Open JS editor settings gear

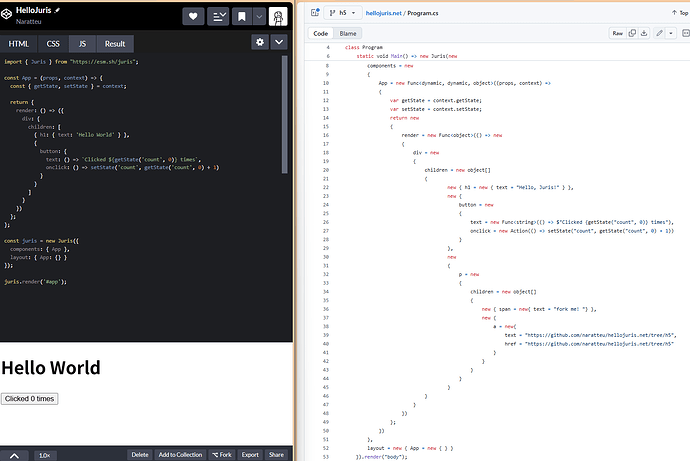[260, 42]
